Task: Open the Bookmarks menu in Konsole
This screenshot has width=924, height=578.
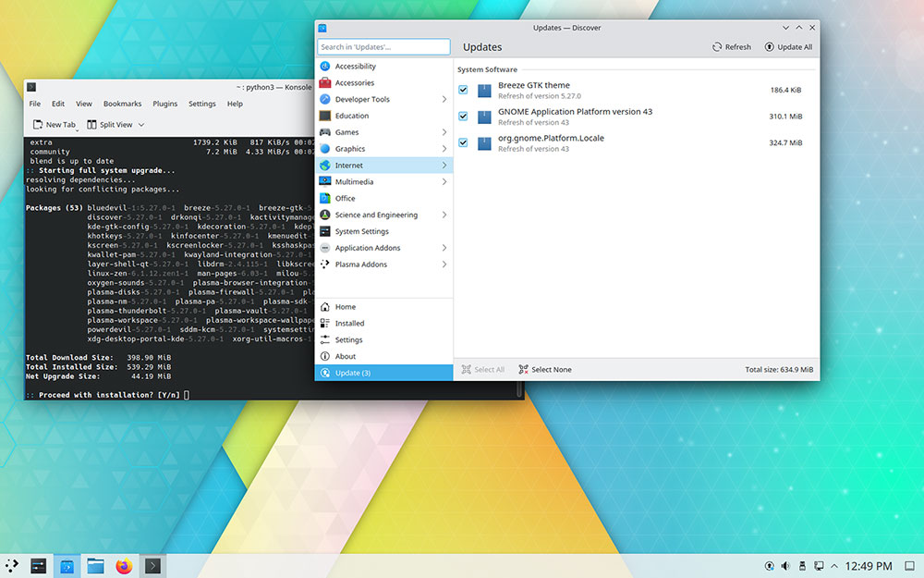Action: (x=123, y=104)
